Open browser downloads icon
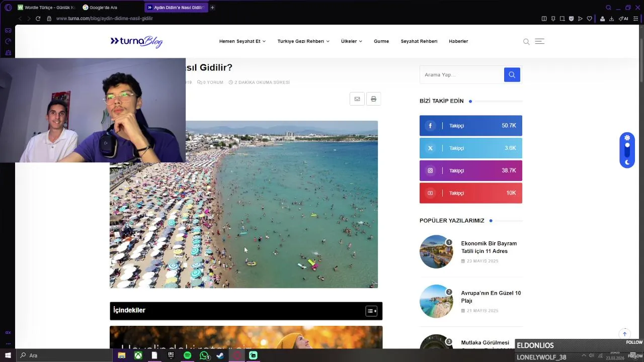 (x=611, y=19)
